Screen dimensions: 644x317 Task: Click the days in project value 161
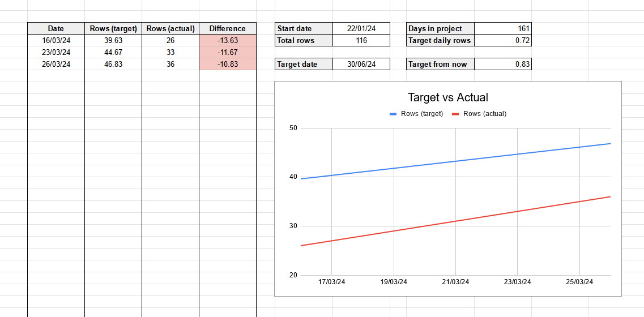503,29
